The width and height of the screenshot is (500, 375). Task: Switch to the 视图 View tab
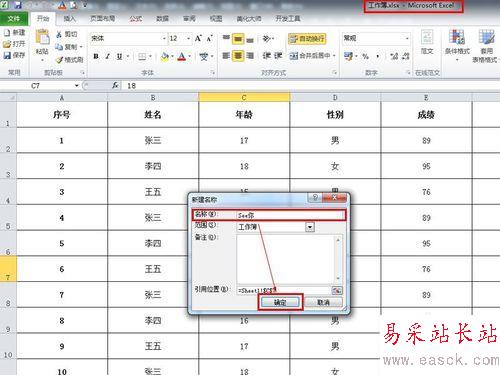(216, 19)
